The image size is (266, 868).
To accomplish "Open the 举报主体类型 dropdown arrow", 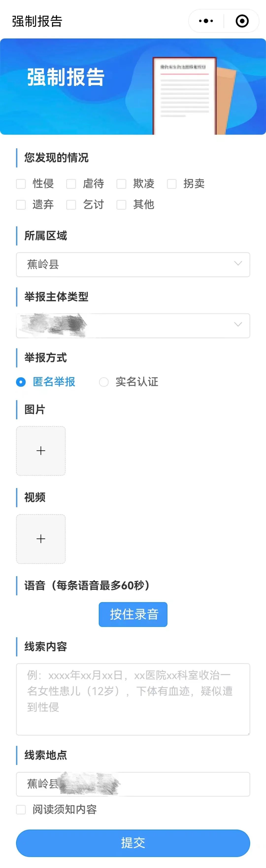I will click(x=238, y=324).
